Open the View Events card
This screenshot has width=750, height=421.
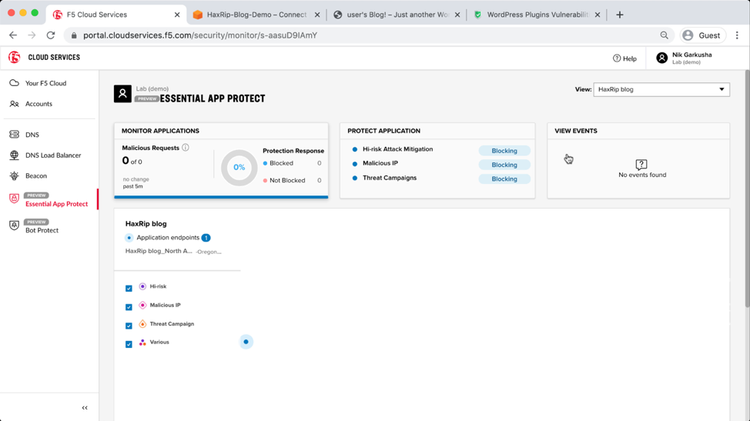[639, 160]
